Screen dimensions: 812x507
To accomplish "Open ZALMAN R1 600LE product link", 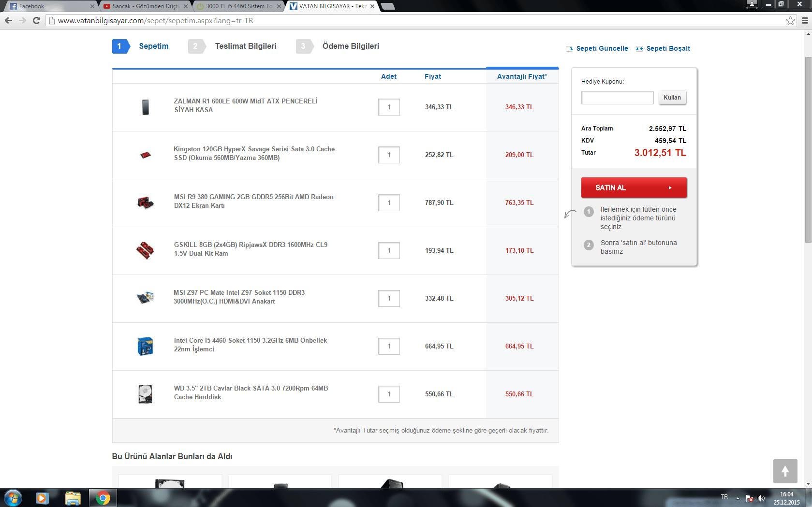I will [246, 105].
